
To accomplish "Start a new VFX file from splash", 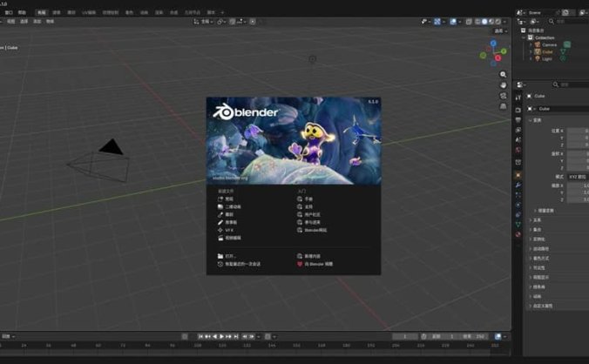I will (226, 230).
